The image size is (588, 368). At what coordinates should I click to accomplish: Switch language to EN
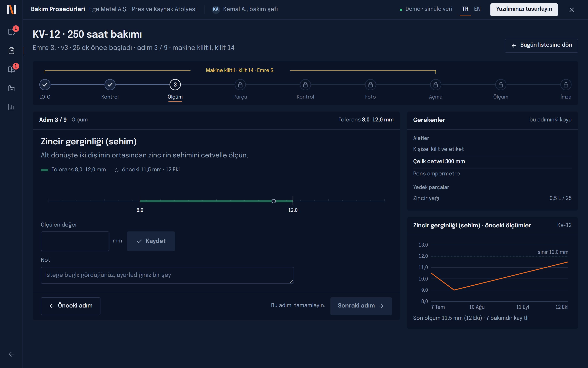tap(477, 9)
